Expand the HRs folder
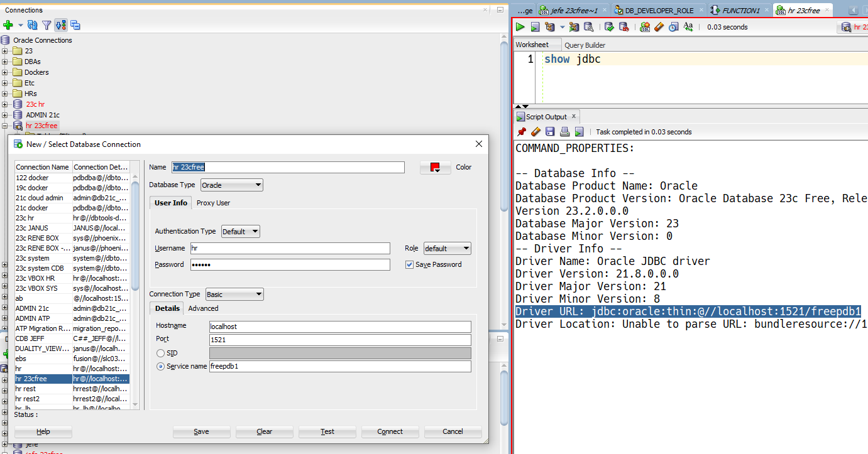Viewport: 868px width, 454px height. click(5, 94)
